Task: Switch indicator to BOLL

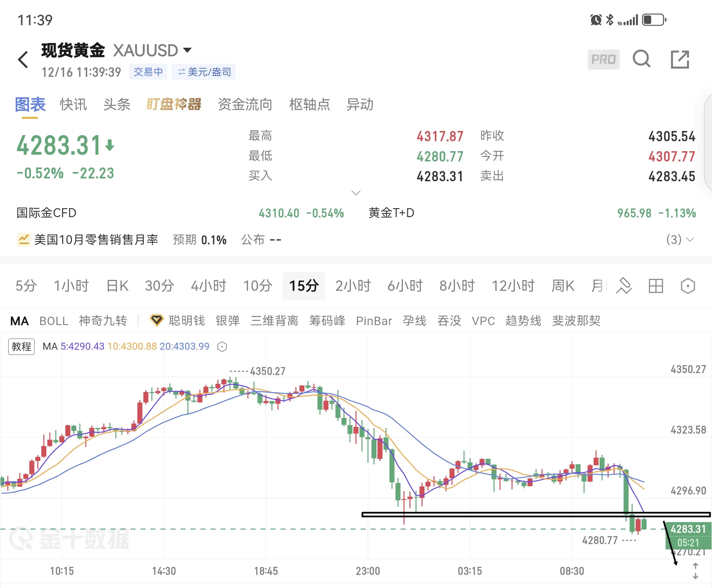Action: click(x=54, y=321)
